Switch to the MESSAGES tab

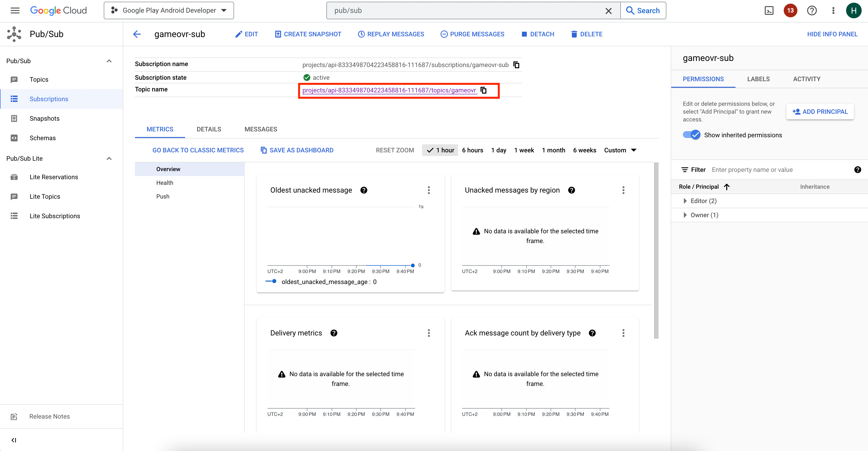pos(261,129)
